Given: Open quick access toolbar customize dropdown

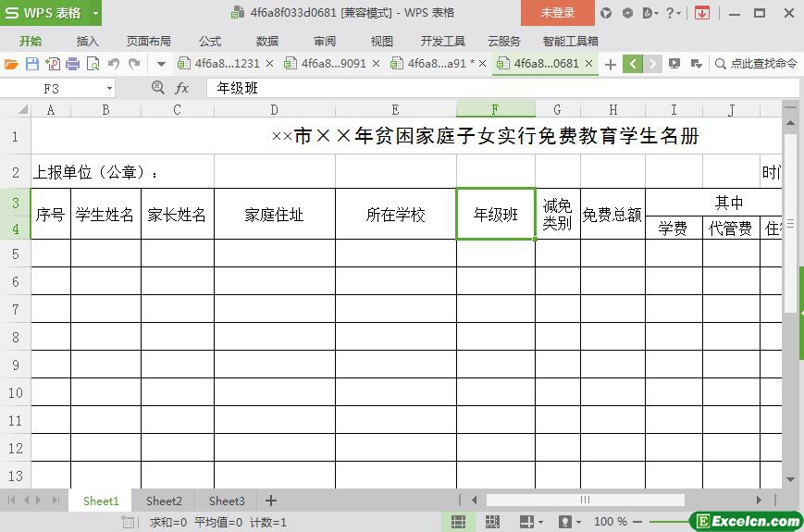Looking at the screenshot, I should pos(161,65).
